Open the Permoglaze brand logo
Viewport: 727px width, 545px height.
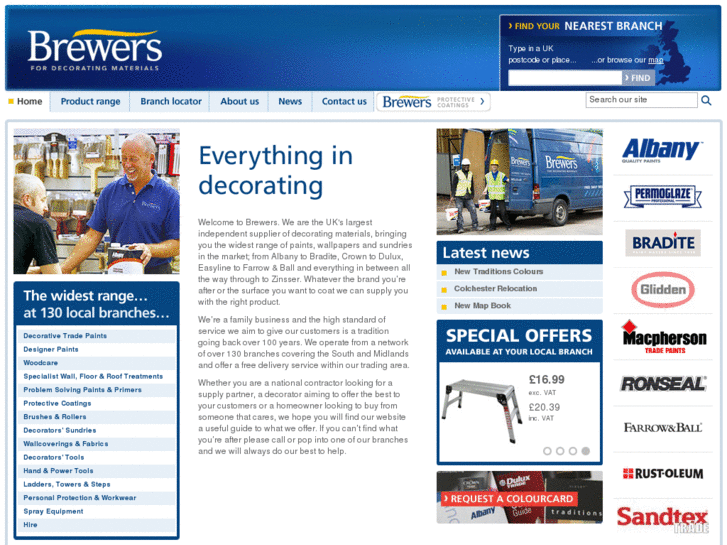(662, 196)
